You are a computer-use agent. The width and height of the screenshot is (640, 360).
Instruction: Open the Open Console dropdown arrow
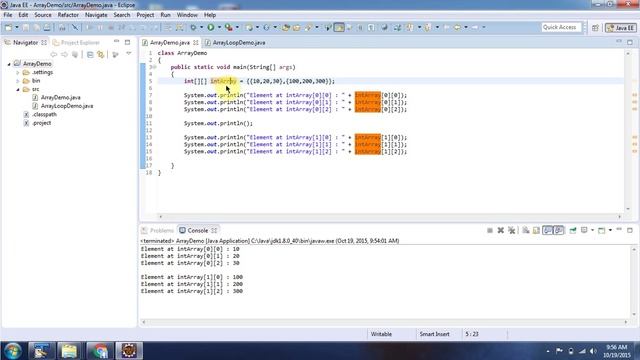610,230
